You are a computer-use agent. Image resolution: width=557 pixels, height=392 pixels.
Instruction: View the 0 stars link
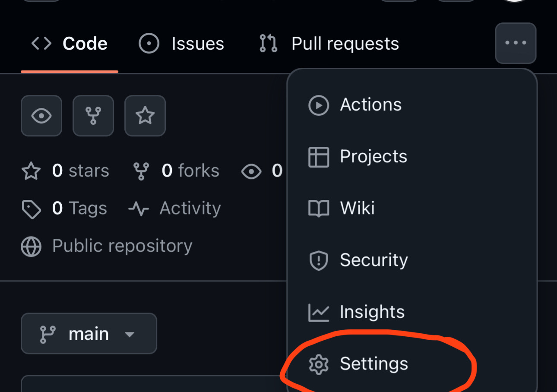click(x=65, y=171)
